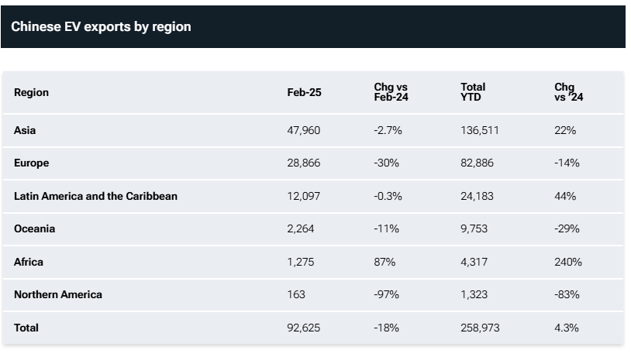Click Asia's Feb-25 value 47,960
Viewport: 631px width, 364px height.
click(x=303, y=130)
